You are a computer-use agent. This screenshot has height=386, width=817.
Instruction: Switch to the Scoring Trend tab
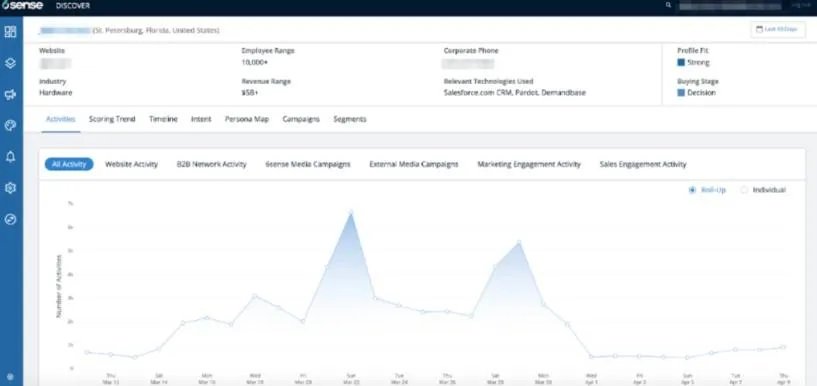(112, 119)
